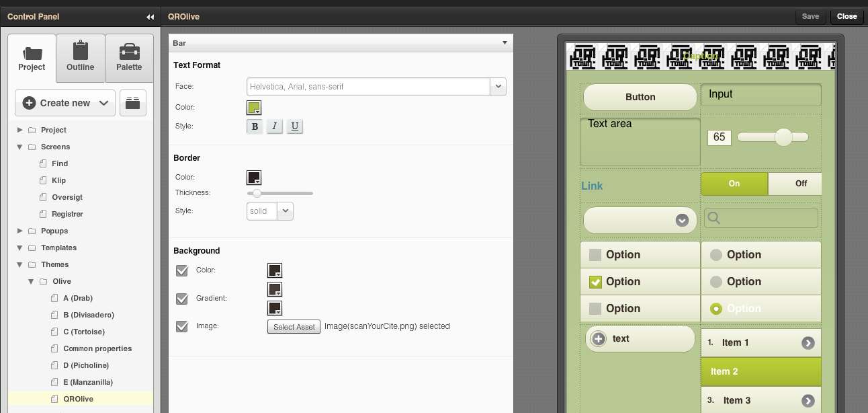The height and width of the screenshot is (413, 868).
Task: Open the font Face dropdown
Action: pos(498,87)
